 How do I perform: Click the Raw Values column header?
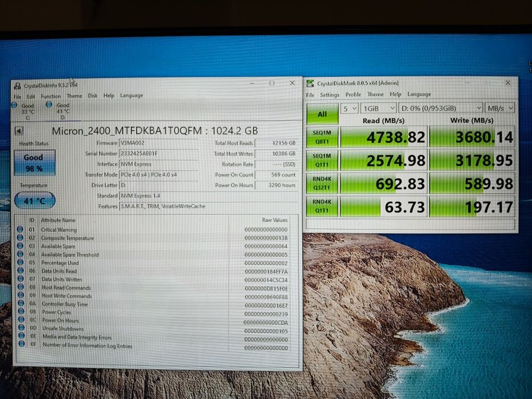point(274,220)
